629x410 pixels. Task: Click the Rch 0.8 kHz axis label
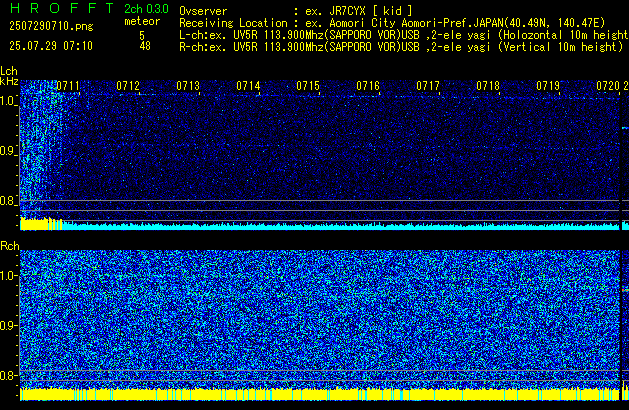8,375
